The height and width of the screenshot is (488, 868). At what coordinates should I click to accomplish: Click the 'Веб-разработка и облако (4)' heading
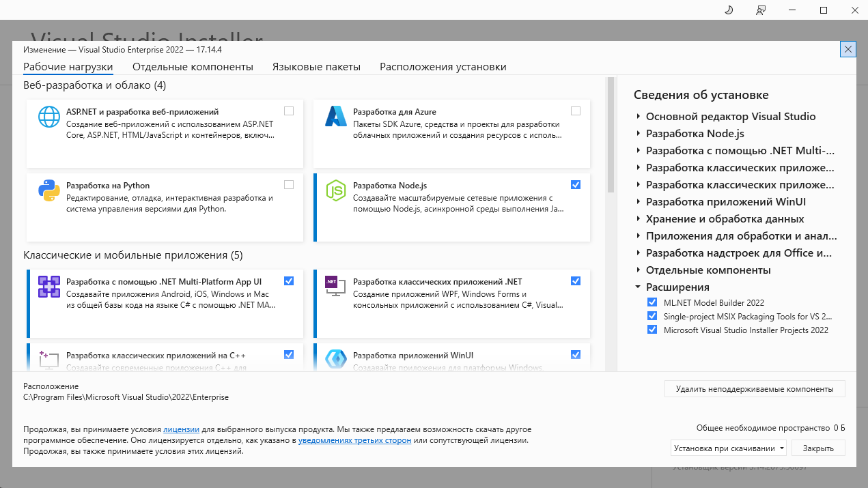tap(95, 85)
